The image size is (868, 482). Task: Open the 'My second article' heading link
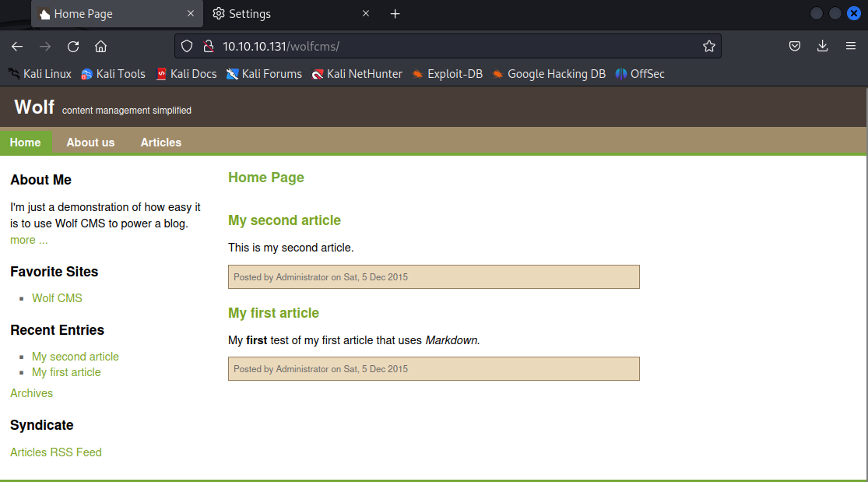[x=284, y=220]
